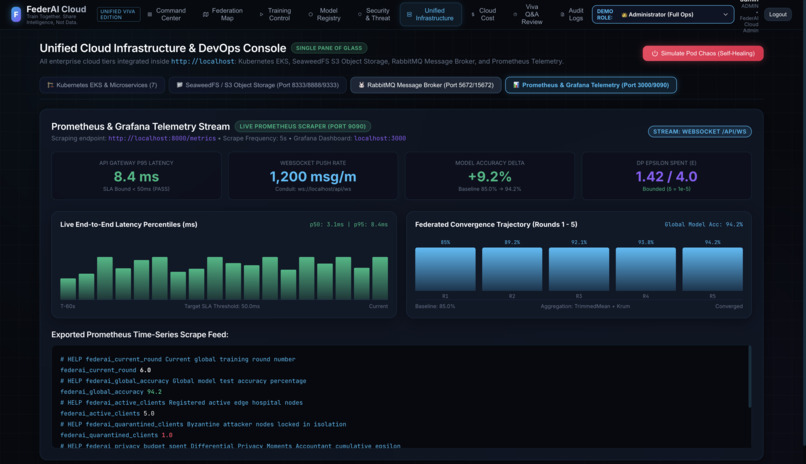Image resolution: width=806 pixels, height=464 pixels.
Task: Select Prometheus & Grafana Telemetry tab
Action: tap(591, 85)
